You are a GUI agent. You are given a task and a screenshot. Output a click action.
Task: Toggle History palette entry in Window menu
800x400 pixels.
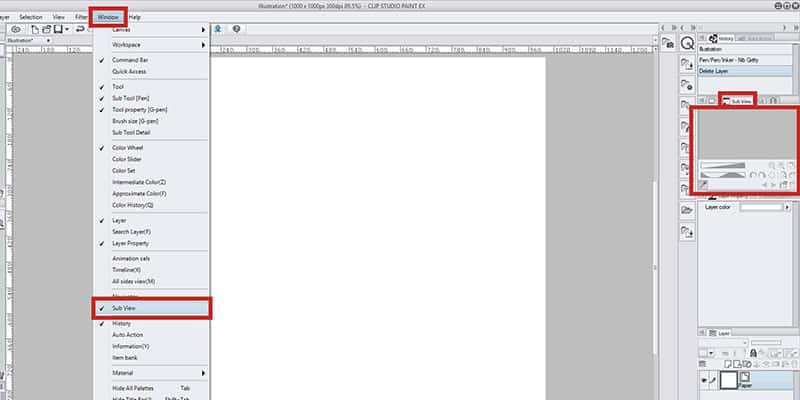(x=151, y=323)
